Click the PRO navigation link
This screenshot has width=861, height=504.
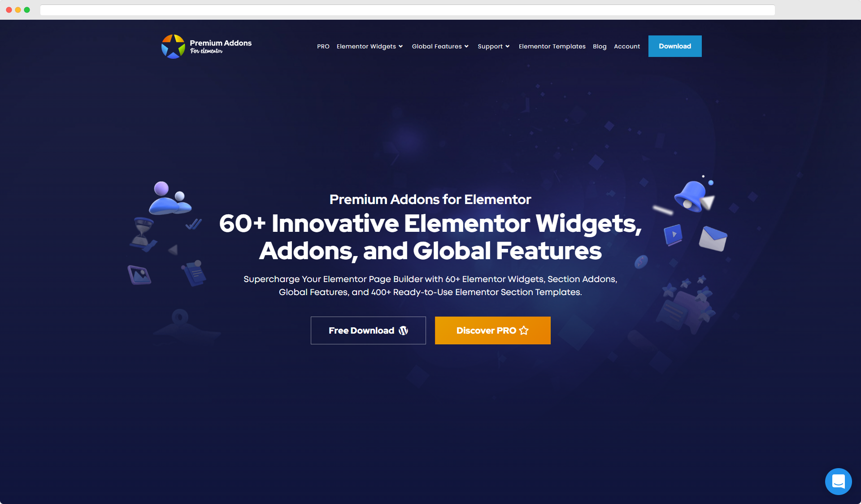tap(323, 46)
